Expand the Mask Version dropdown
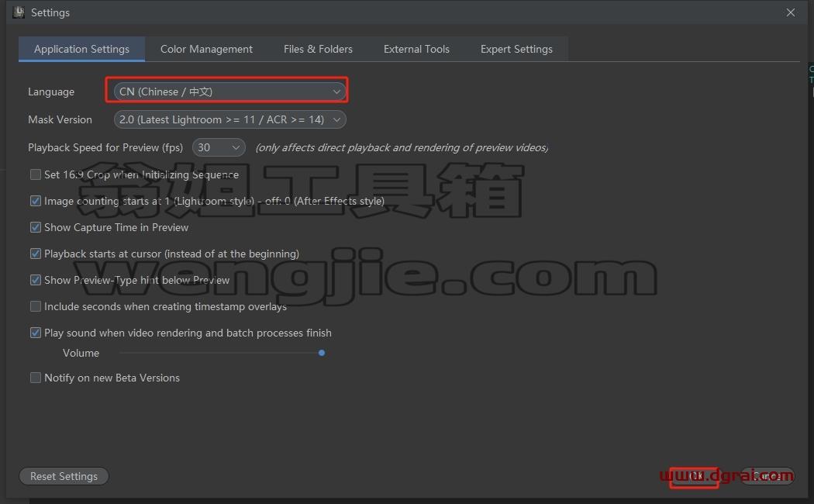This screenshot has height=504, width=814. (229, 119)
